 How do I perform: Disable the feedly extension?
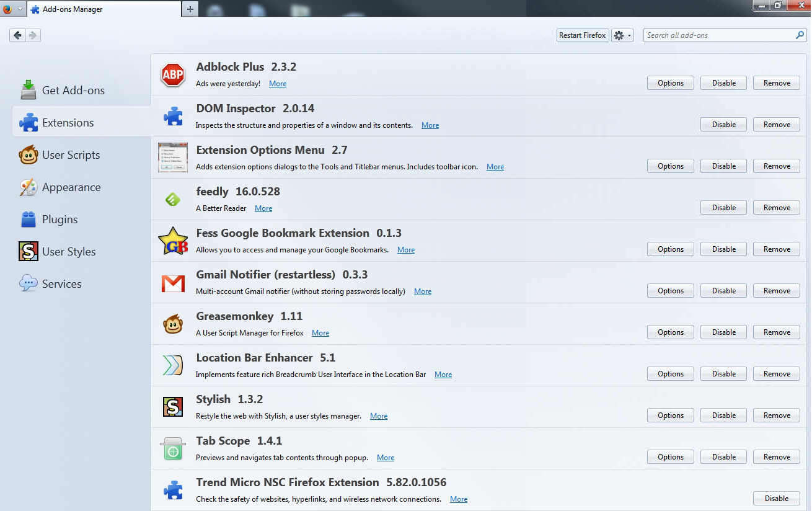coord(724,208)
